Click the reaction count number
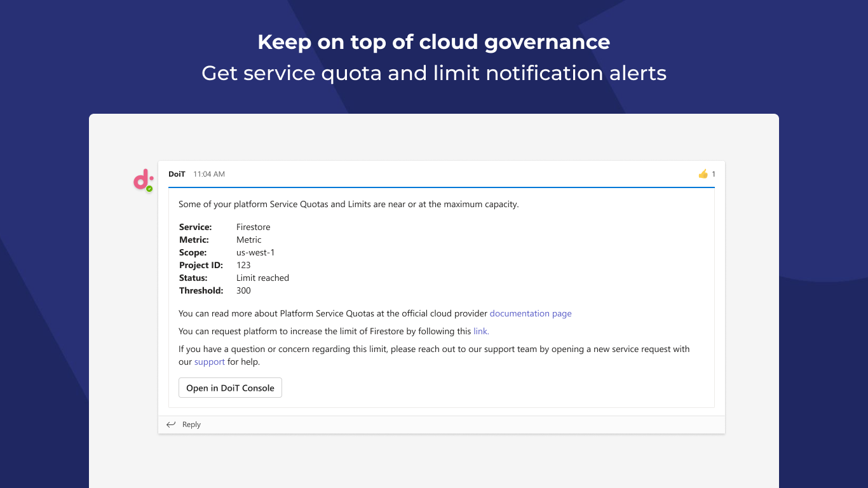The height and width of the screenshot is (488, 868). pos(714,174)
